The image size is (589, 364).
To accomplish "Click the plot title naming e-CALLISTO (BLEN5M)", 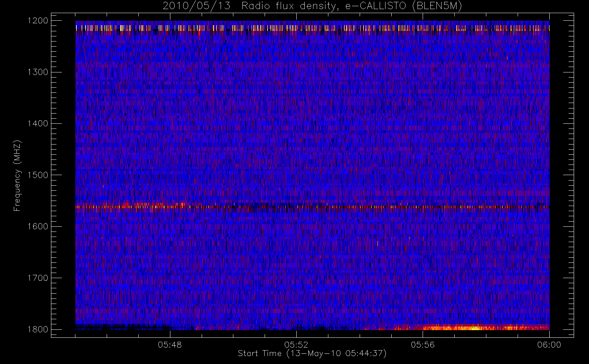I will coord(312,6).
